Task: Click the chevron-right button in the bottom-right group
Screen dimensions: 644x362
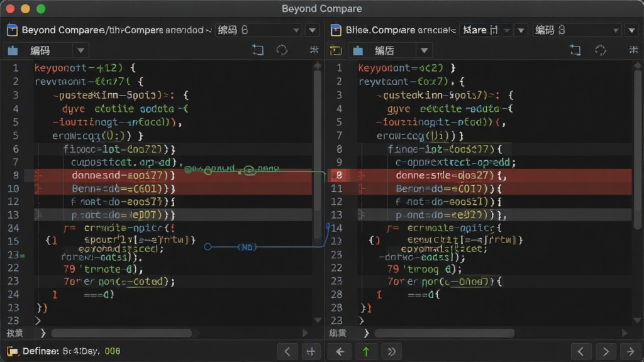Action: click(606, 351)
